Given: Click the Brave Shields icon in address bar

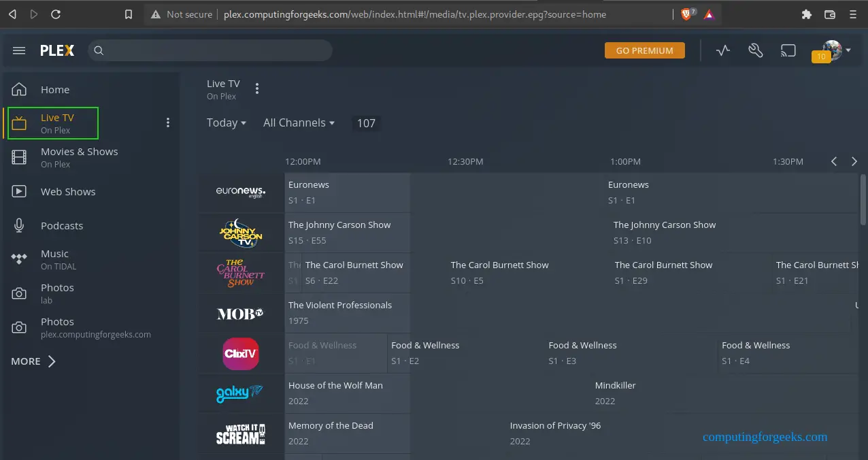Looking at the screenshot, I should (687, 14).
